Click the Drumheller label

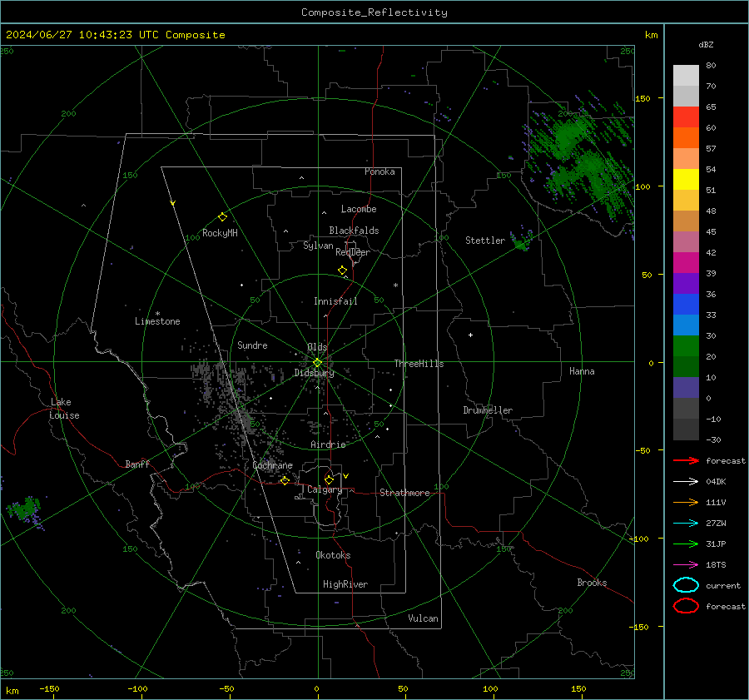488,410
